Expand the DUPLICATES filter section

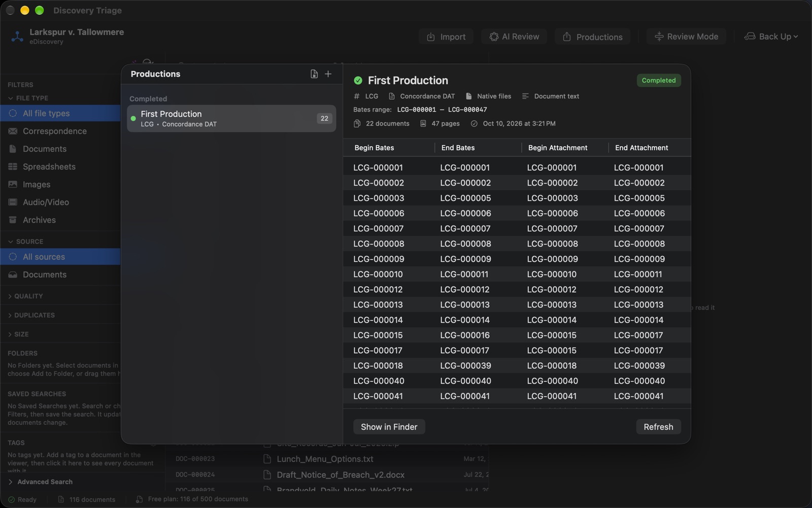click(31, 315)
